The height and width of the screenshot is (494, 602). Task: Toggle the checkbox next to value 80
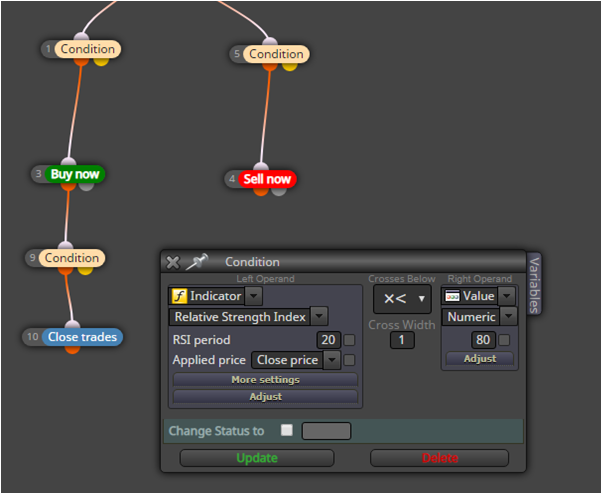tap(504, 340)
